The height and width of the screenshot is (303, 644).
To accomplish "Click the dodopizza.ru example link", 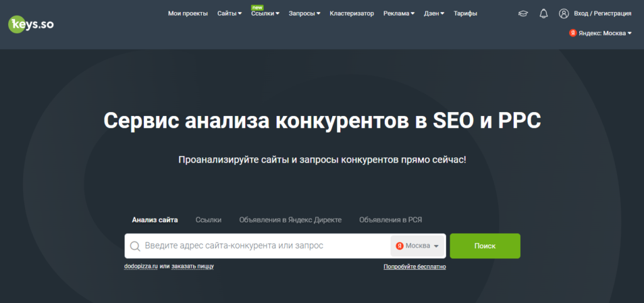I will (141, 266).
